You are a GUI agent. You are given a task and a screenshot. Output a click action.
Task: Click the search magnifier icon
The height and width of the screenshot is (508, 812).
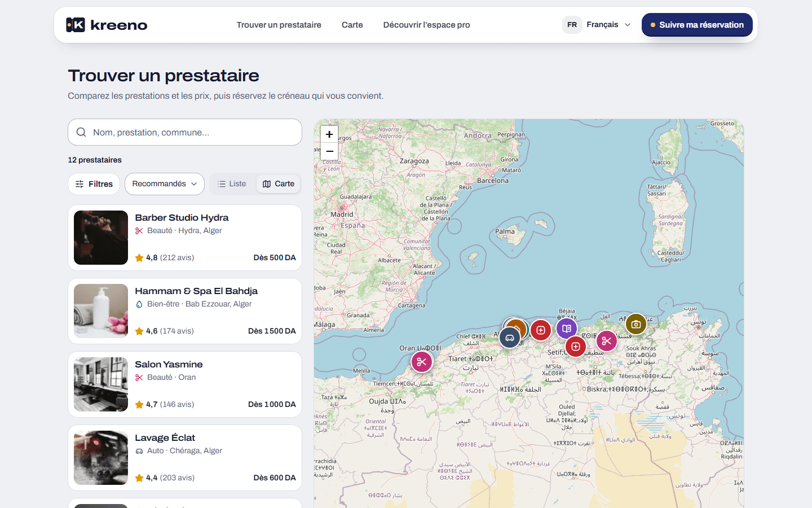pos(81,132)
